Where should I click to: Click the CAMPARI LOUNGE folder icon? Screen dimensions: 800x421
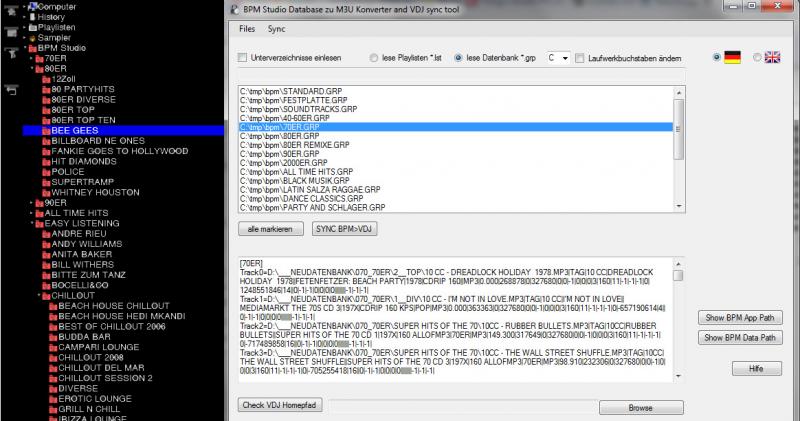54,348
